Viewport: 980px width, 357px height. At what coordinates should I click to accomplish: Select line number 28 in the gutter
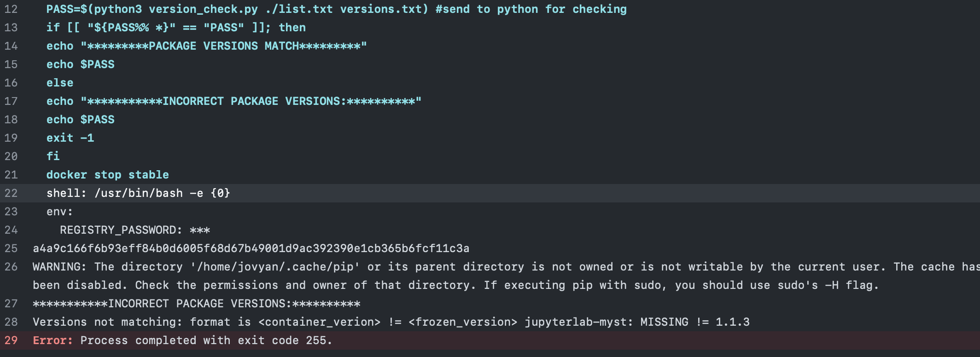[11, 322]
